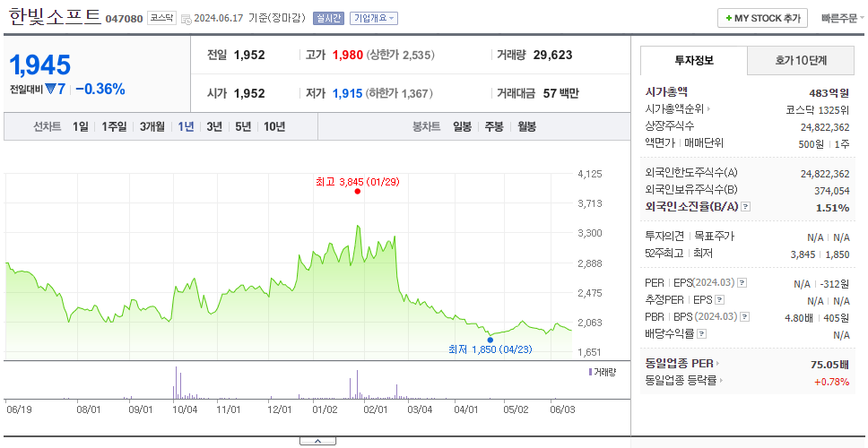This screenshot has width=868, height=448.
Task: Click the help icon next to 외국인소진율(B/A)
Action: (746, 207)
